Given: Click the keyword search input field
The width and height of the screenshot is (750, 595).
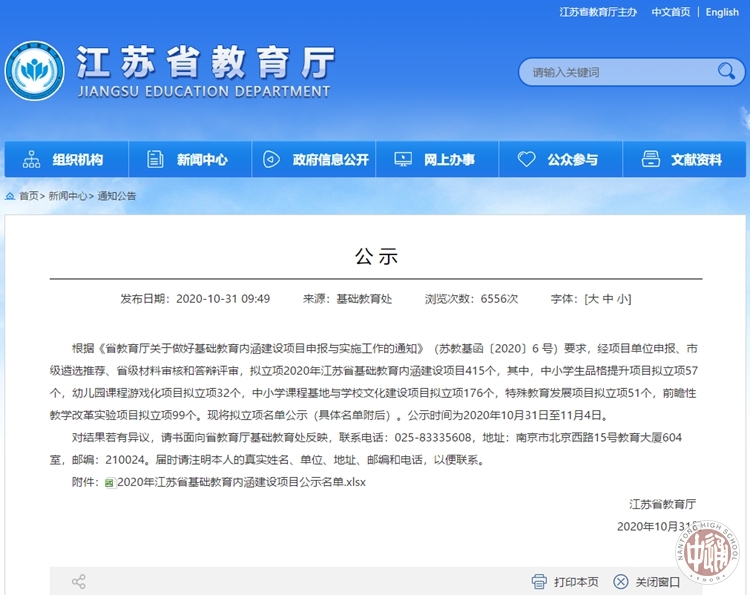Looking at the screenshot, I should 620,72.
